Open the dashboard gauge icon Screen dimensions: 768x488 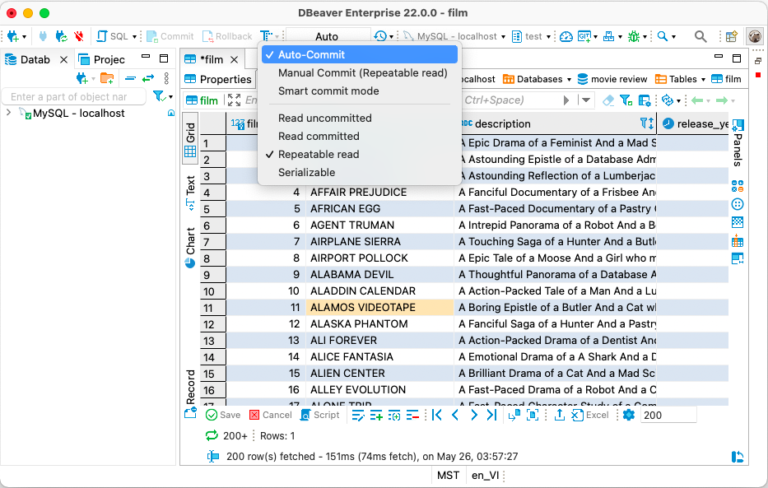tap(566, 36)
